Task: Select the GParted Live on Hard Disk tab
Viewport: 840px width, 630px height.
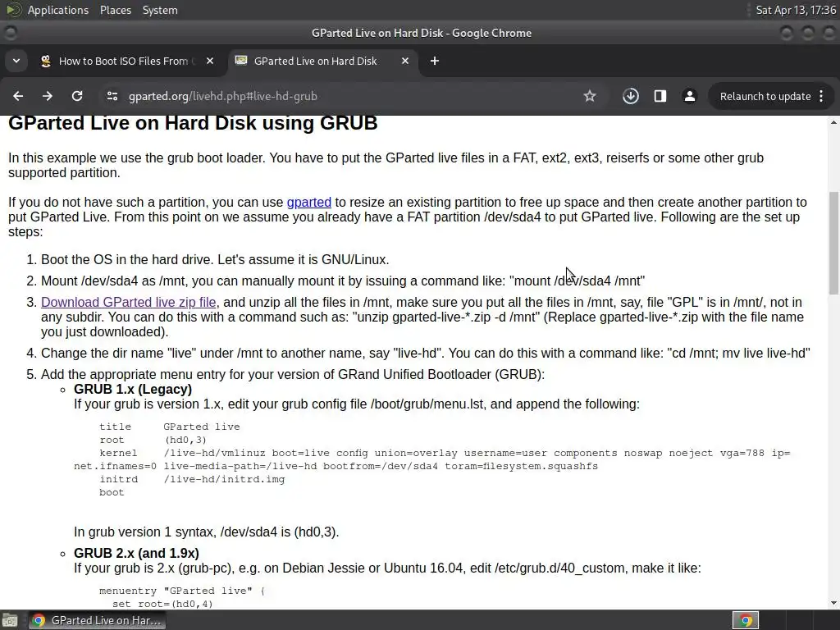Action: pyautogui.click(x=323, y=61)
